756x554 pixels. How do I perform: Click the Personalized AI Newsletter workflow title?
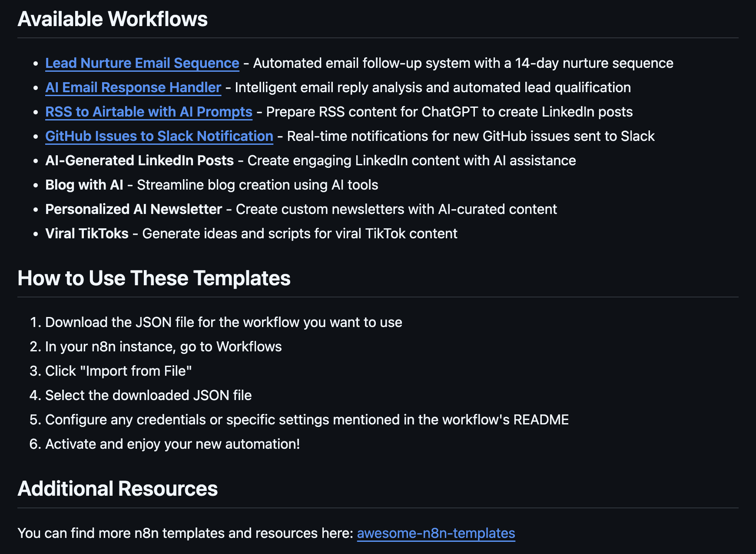pyautogui.click(x=133, y=209)
